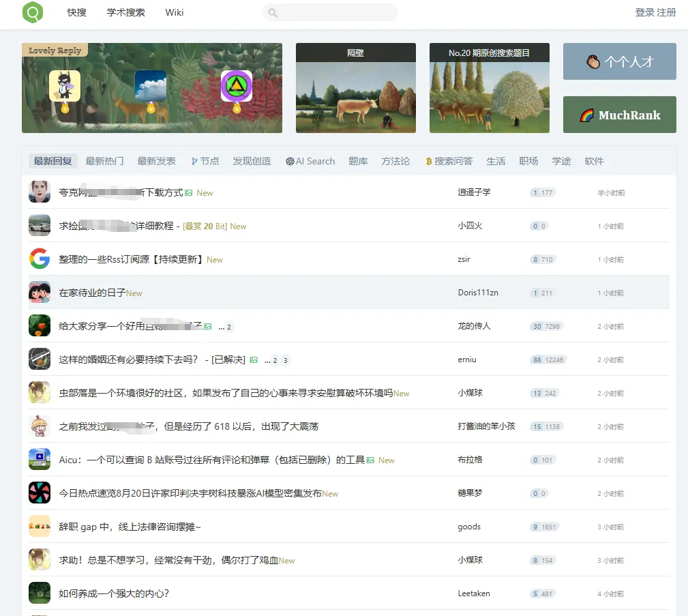Switch to 发现创造 tab
688x616 pixels.
point(252,161)
